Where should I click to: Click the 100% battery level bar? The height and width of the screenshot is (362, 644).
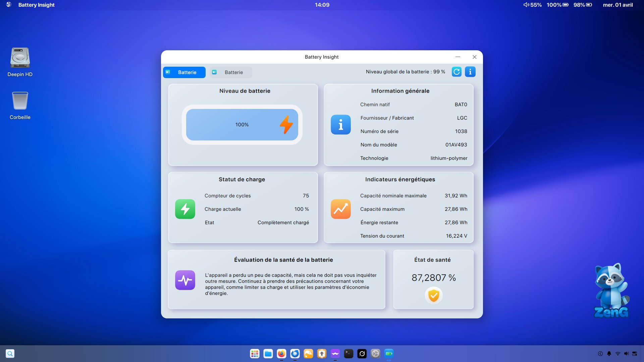[242, 125]
